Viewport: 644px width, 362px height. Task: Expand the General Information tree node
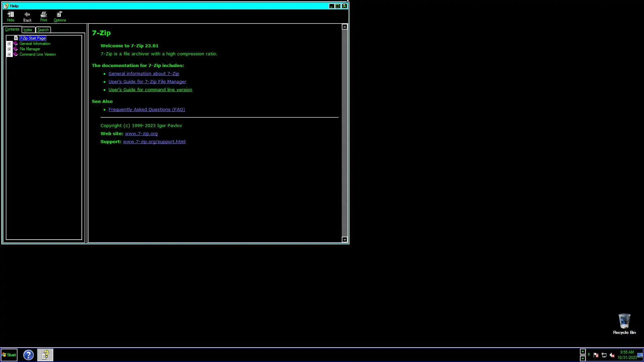[x=9, y=44]
